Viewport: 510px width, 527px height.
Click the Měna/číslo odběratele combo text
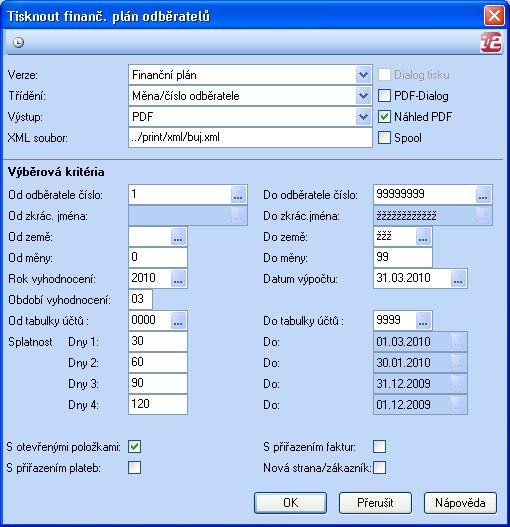click(x=186, y=96)
